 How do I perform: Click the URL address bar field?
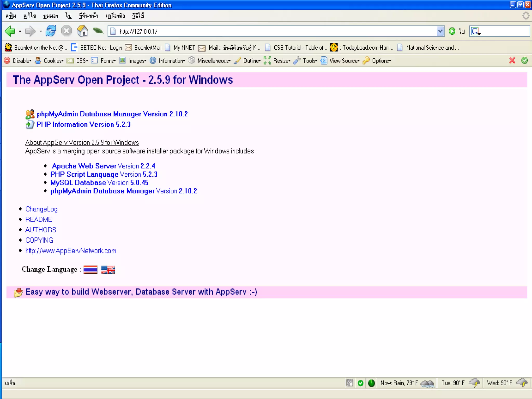pos(260,31)
